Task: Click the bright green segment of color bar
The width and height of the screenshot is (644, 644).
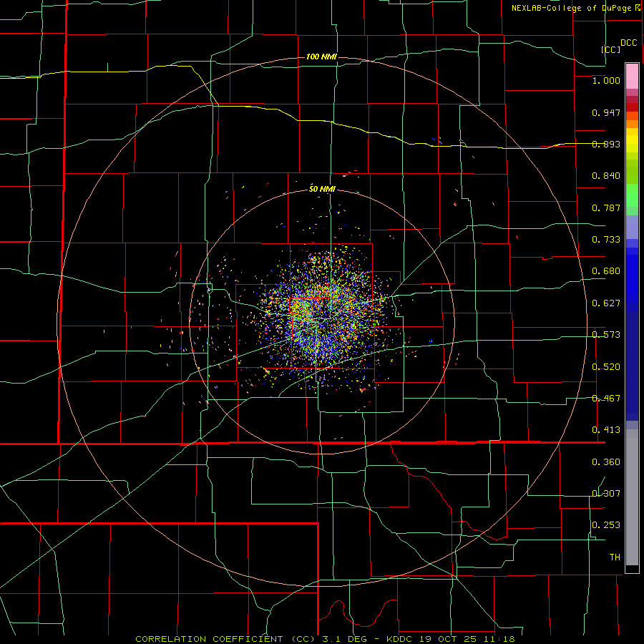Action: [632, 195]
